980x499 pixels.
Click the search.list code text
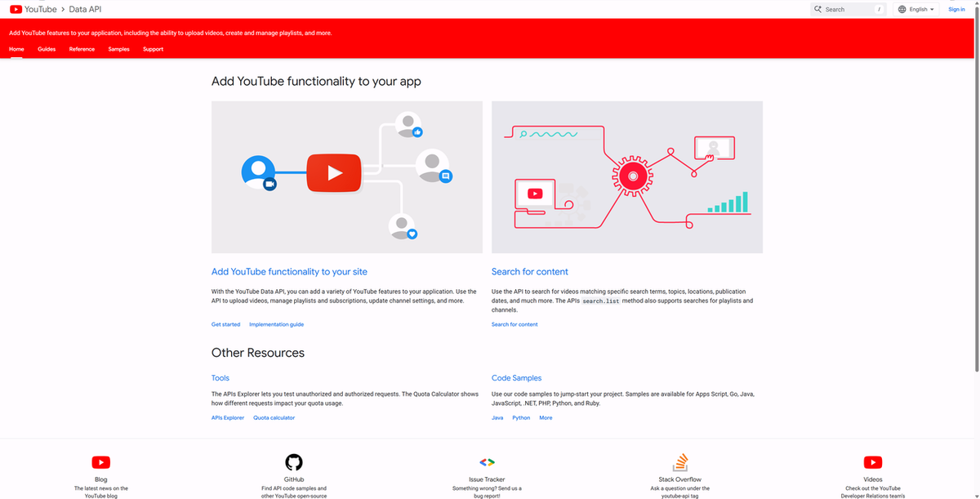click(600, 301)
